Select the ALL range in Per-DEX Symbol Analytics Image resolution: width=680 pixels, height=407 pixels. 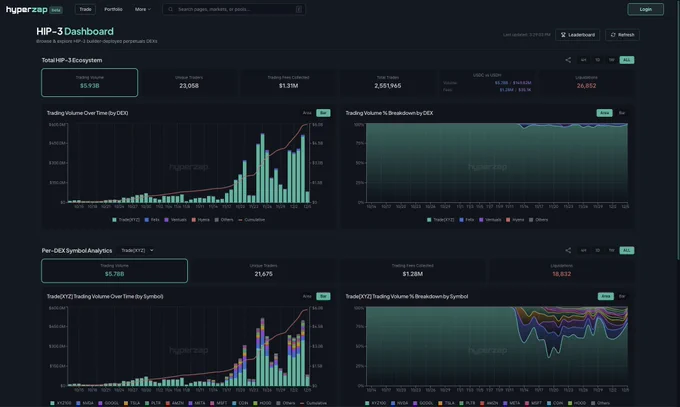627,250
